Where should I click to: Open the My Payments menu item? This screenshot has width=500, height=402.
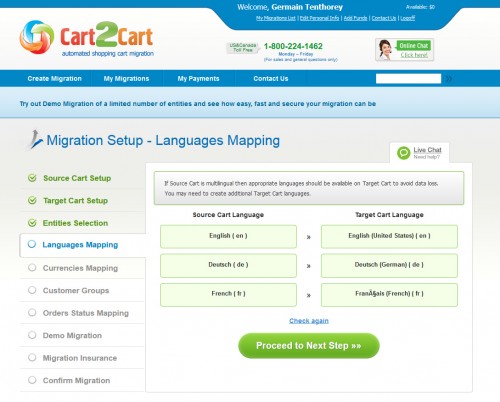(x=198, y=79)
